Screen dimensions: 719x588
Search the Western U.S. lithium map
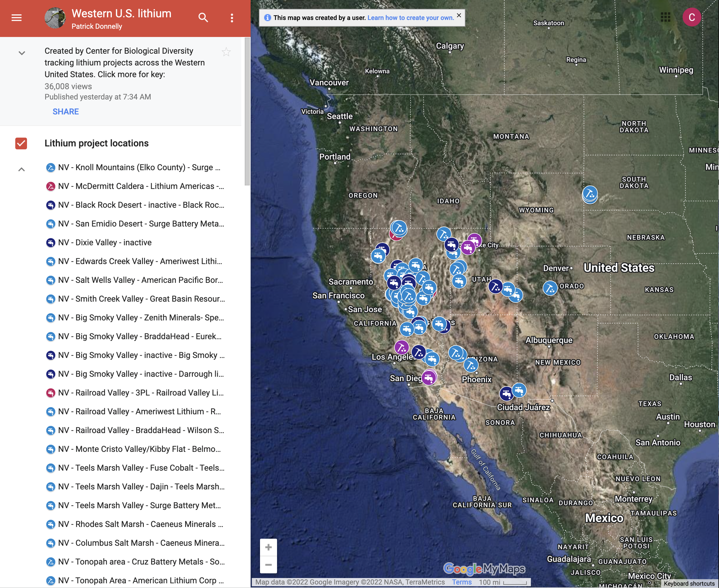tap(203, 18)
